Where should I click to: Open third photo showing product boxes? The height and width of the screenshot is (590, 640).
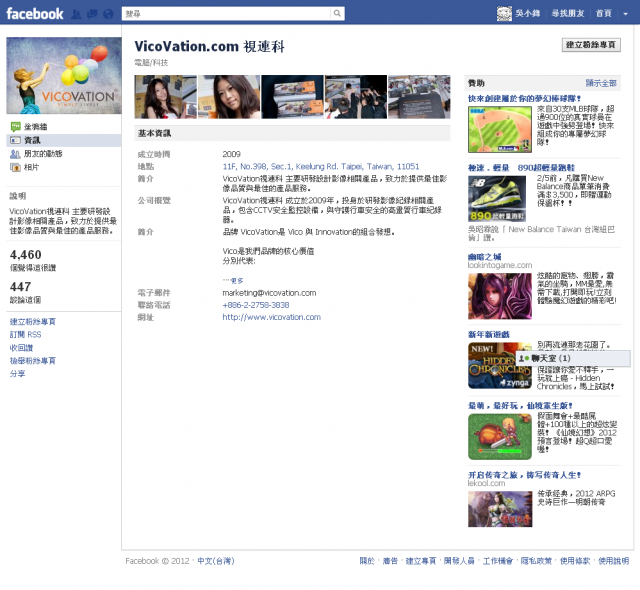pos(292,97)
